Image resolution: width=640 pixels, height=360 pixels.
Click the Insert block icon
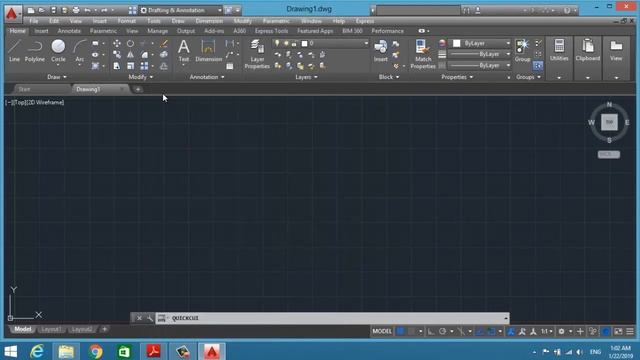pos(380,51)
